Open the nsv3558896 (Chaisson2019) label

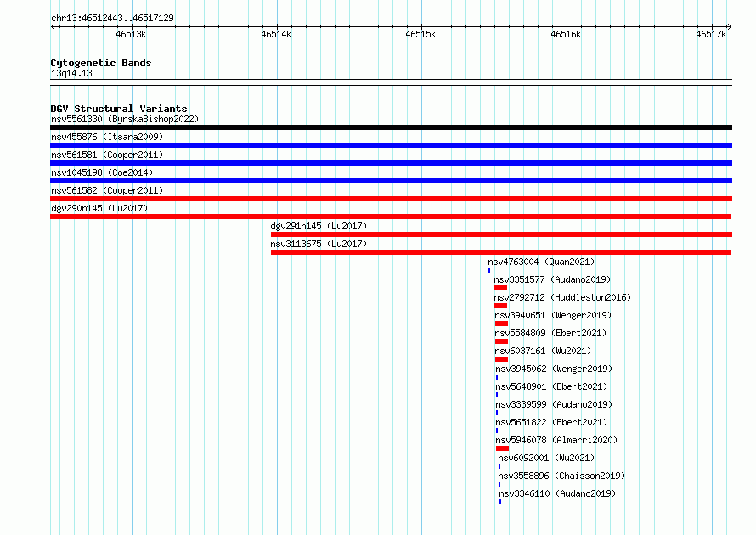(x=561, y=476)
